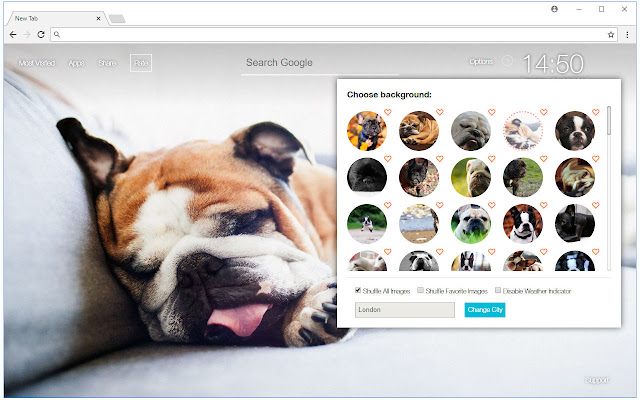640x400 pixels.
Task: Enable the Shuffle Favorite Images checkbox
Action: [x=420, y=290]
